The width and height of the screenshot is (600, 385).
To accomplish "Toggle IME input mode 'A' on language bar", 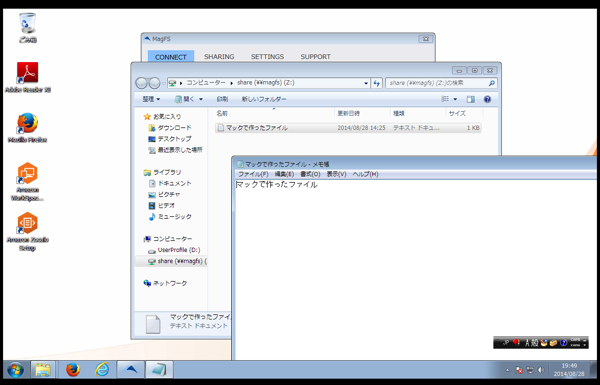I will point(527,343).
